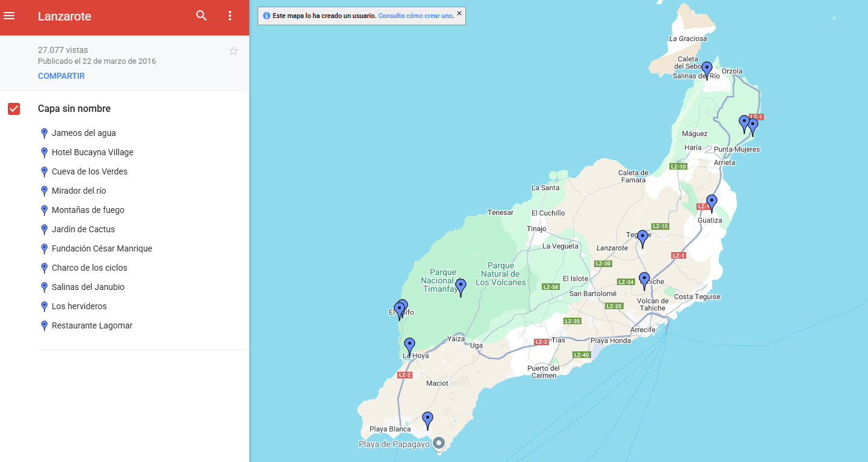The height and width of the screenshot is (462, 868).
Task: Select Salinas del Janubio in the list
Action: click(88, 287)
